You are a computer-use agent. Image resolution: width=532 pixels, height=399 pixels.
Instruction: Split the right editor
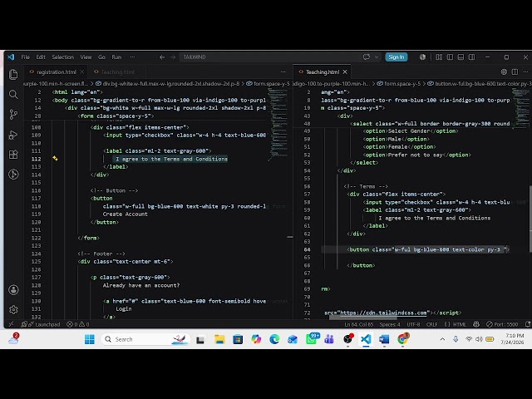(515, 72)
